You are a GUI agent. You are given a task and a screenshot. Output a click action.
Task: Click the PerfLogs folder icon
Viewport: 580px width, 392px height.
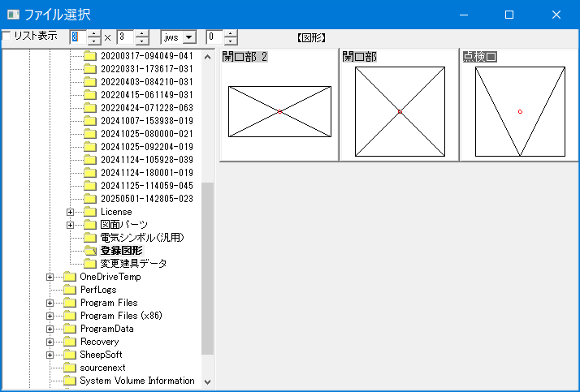70,290
